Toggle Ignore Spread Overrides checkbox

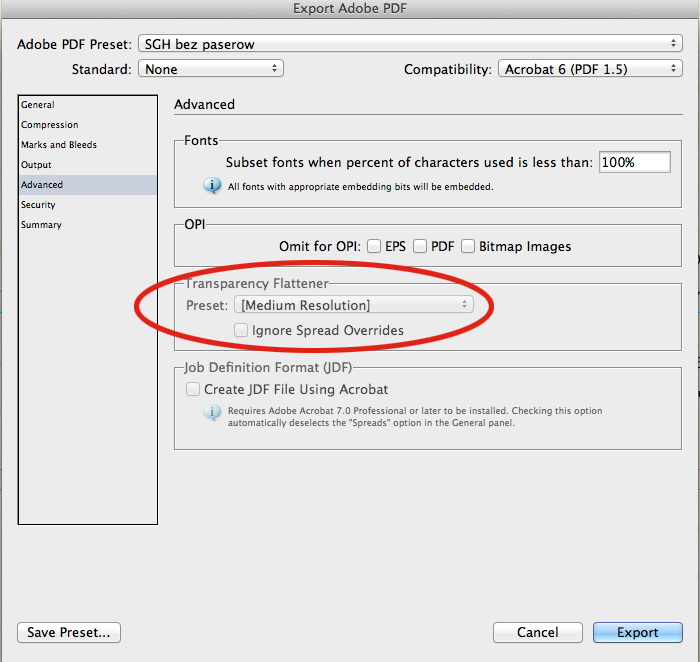[x=241, y=330]
